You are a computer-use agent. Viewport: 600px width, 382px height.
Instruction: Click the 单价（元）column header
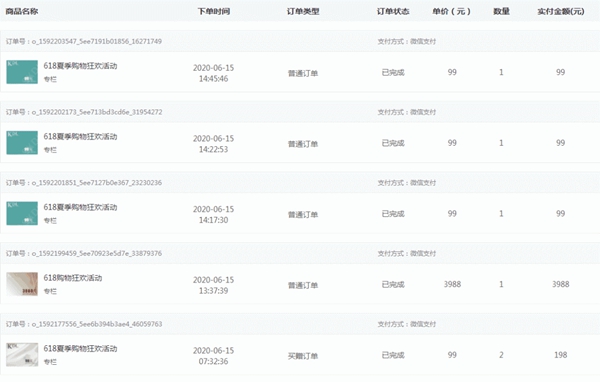(452, 11)
